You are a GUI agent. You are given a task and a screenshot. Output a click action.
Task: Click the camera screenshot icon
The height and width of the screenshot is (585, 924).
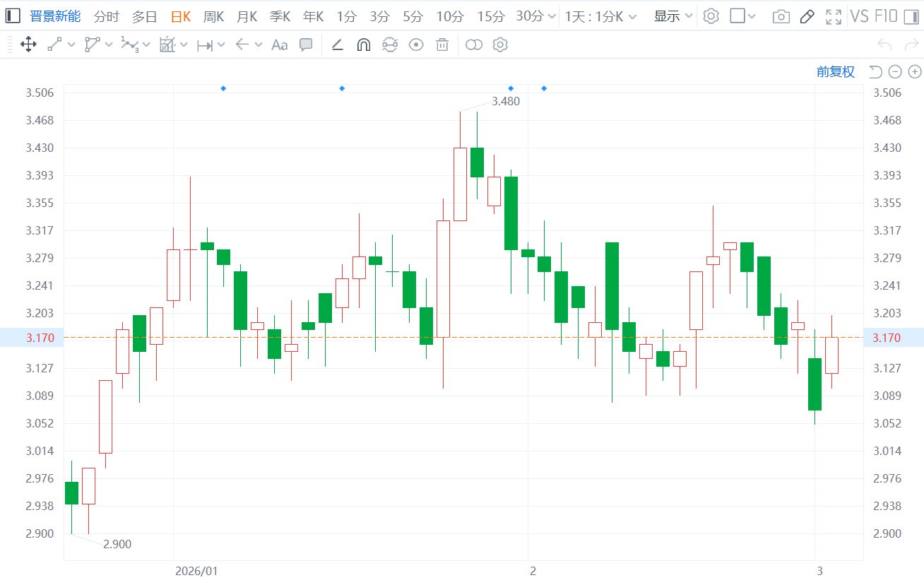[x=781, y=16]
